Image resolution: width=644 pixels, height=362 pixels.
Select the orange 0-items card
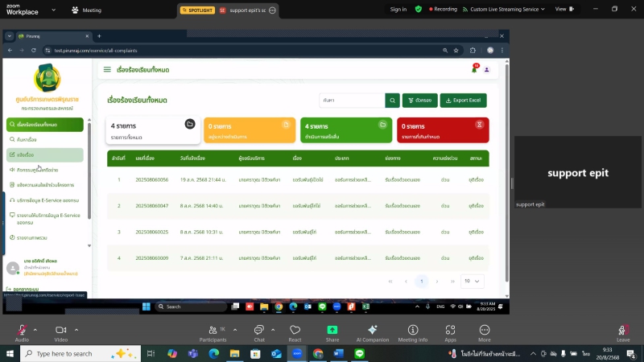(x=250, y=130)
